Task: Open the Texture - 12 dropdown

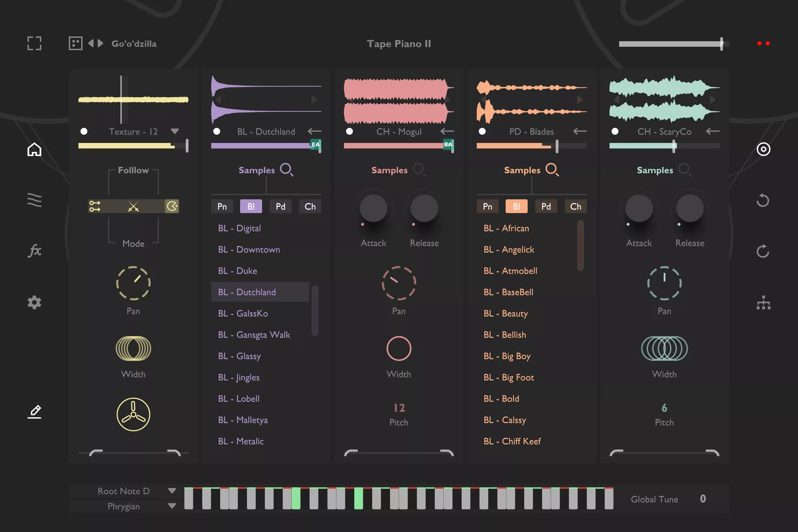Action: click(x=175, y=131)
